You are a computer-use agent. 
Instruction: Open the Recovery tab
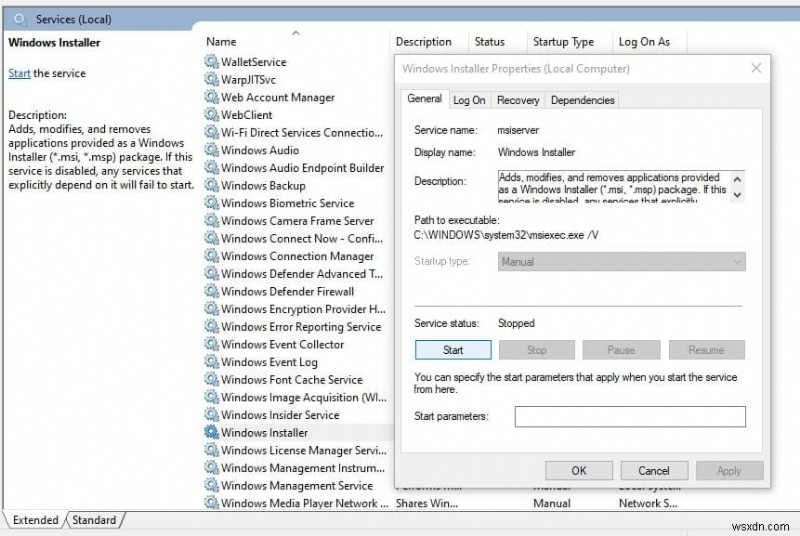pos(518,100)
